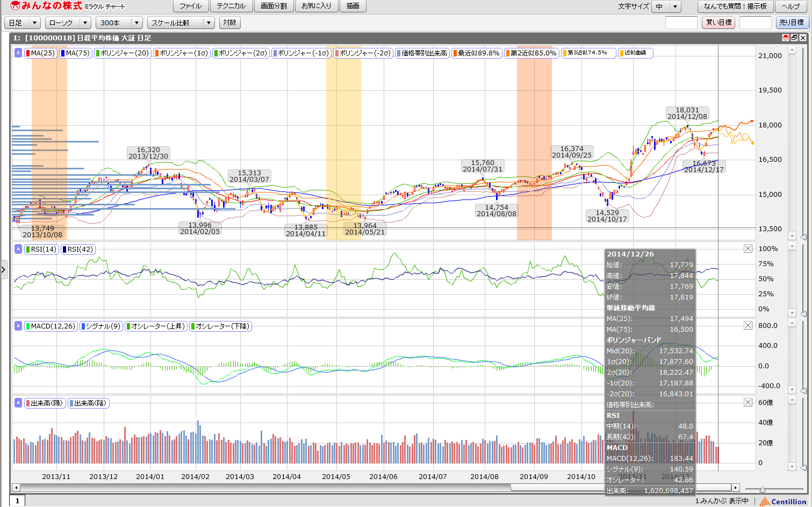This screenshot has width=812, height=507.
Task: Click the red mascot icon in chart title bar
Action: click(786, 38)
